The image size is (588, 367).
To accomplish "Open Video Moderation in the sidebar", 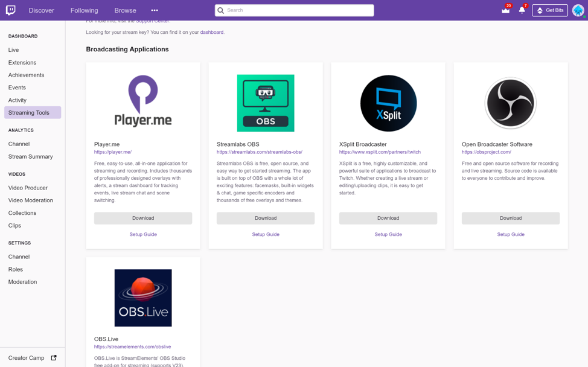I will click(30, 200).
